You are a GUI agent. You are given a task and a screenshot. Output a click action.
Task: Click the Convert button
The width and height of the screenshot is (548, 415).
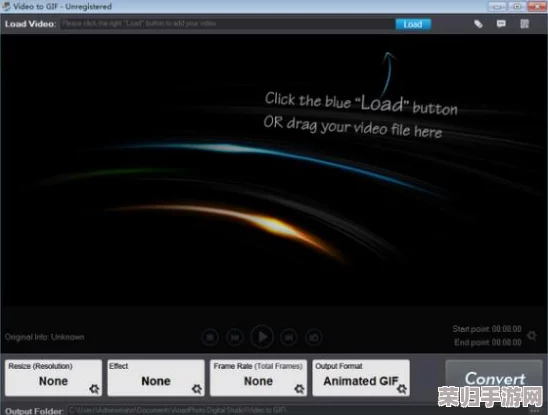pos(494,379)
